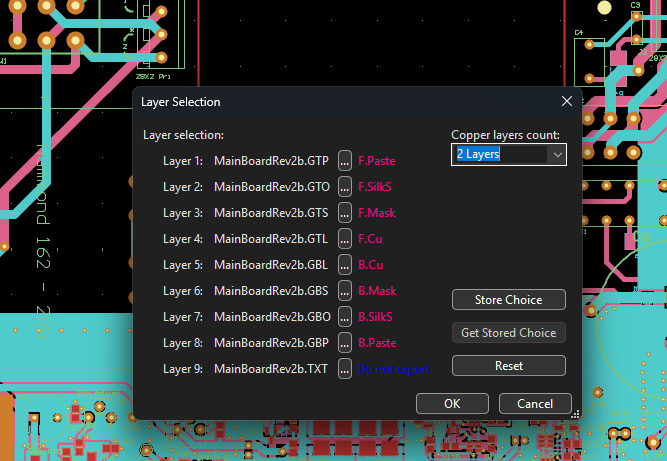The height and width of the screenshot is (461, 667).
Task: Click file name MainBoardRev2b.TXT
Action: 271,369
